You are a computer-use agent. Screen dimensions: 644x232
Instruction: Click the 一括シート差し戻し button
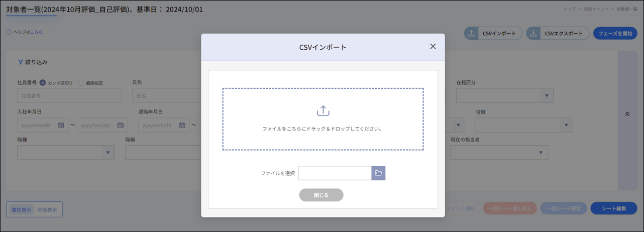point(510,208)
